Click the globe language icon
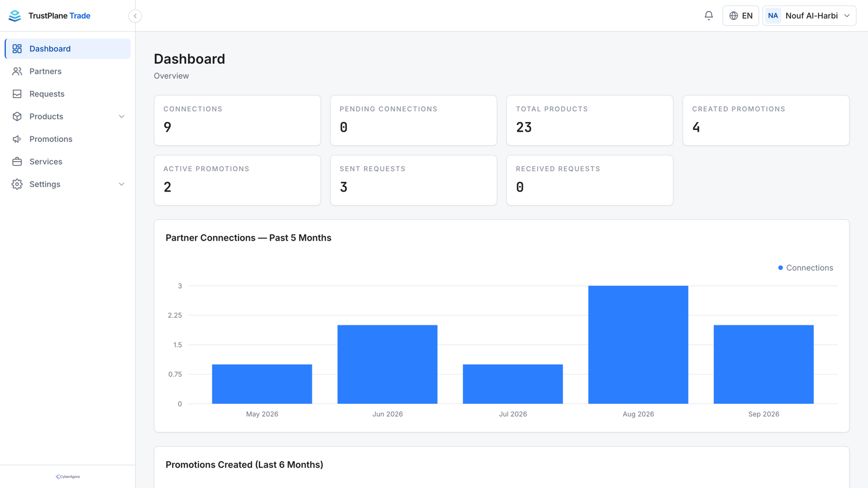Screen dimensions: 868x488 (x=734, y=16)
